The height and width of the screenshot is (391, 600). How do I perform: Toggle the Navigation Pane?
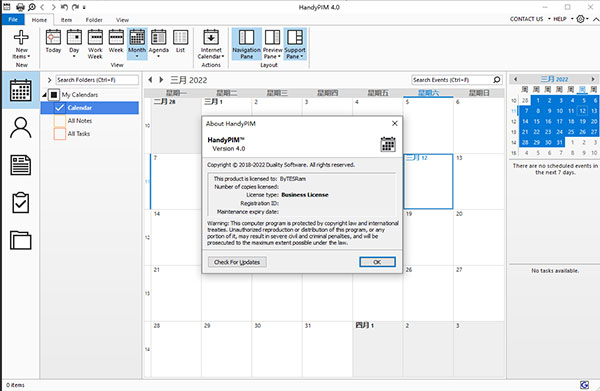pyautogui.click(x=246, y=44)
